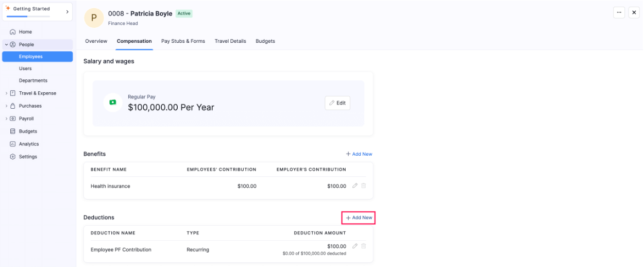The height and width of the screenshot is (267, 644).
Task: Click the Getting Started progress bar
Action: (x=28, y=16)
